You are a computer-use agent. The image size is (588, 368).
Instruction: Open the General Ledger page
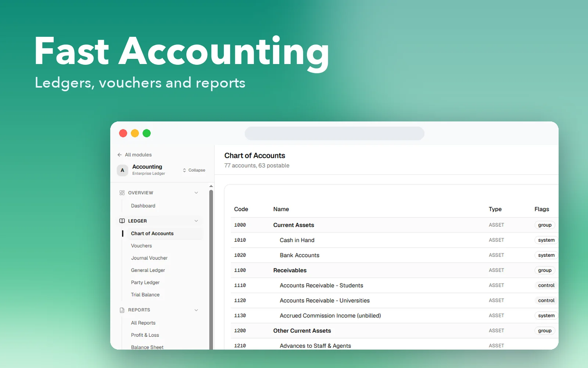pyautogui.click(x=148, y=270)
